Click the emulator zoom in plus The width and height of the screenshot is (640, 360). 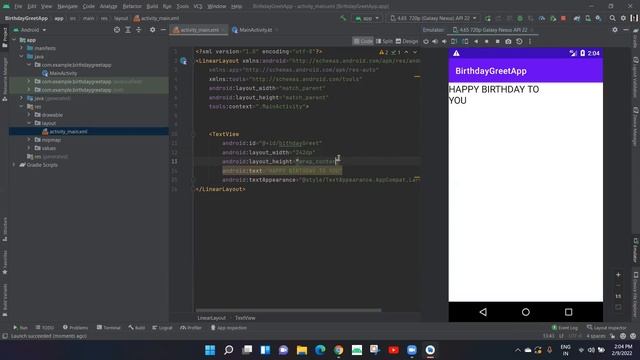[618, 275]
